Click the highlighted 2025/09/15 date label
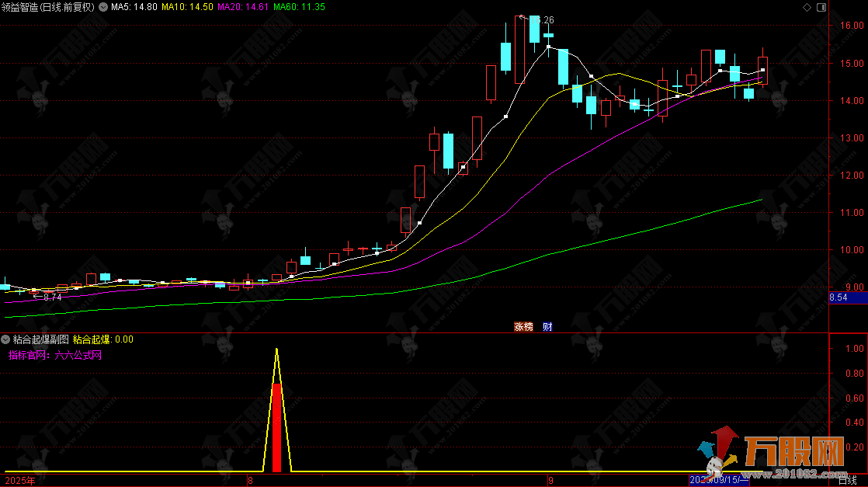Image resolution: width=868 pixels, height=487 pixels. [x=718, y=480]
